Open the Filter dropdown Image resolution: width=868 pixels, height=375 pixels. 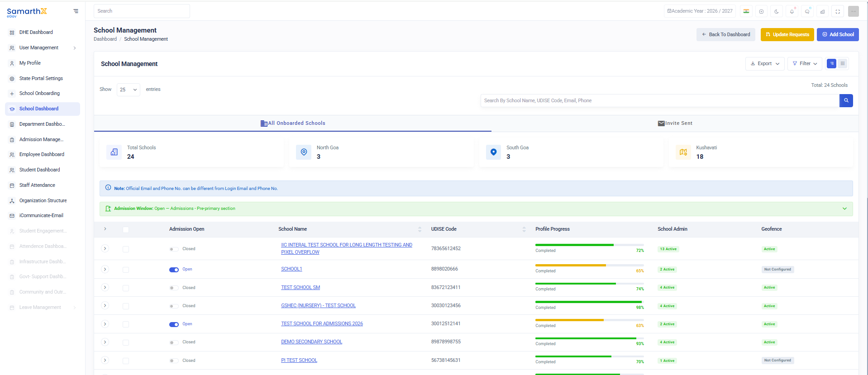point(805,64)
